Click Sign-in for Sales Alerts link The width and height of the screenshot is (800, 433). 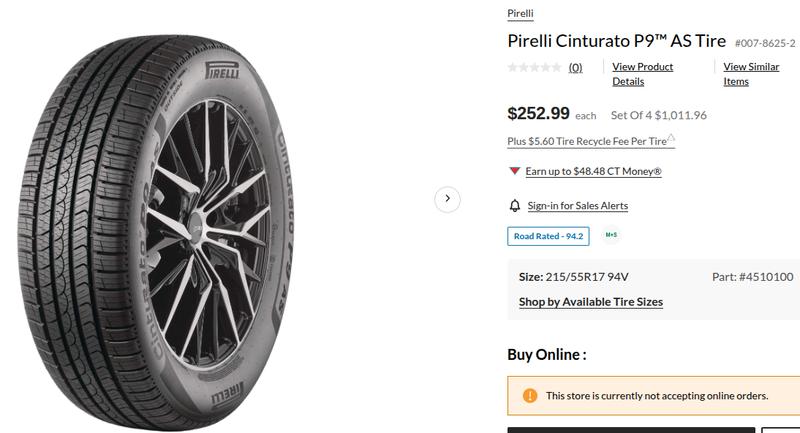point(577,206)
